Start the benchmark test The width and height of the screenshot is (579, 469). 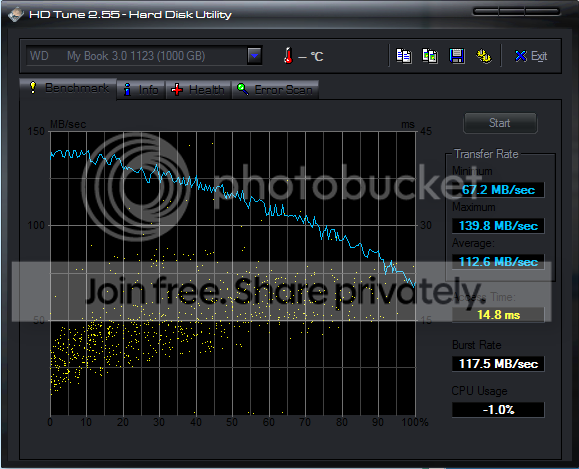(500, 123)
